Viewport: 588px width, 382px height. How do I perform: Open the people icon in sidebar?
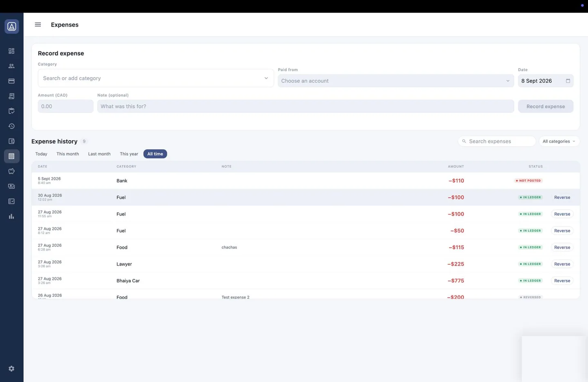tap(11, 66)
